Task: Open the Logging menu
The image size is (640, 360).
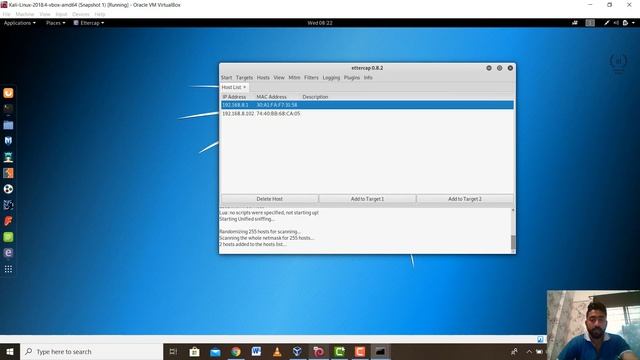Action: coord(331,78)
